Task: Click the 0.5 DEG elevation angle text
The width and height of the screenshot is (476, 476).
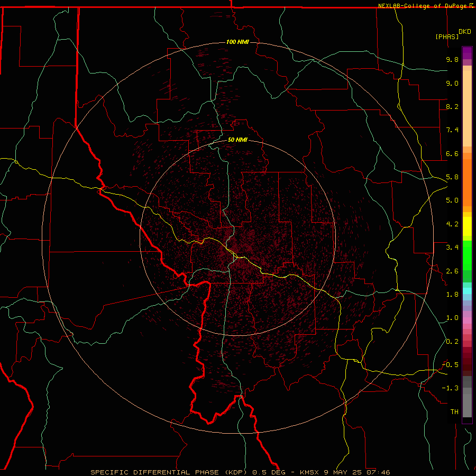Action: [269, 472]
